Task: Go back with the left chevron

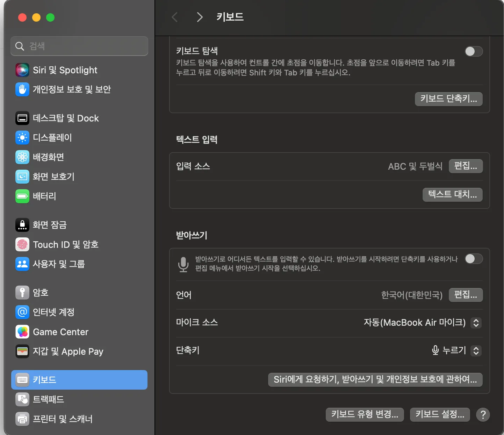Action: [x=175, y=17]
